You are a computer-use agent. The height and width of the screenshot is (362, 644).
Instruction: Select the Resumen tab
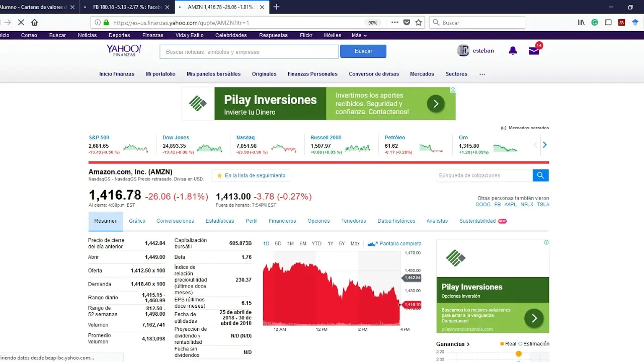tap(106, 221)
